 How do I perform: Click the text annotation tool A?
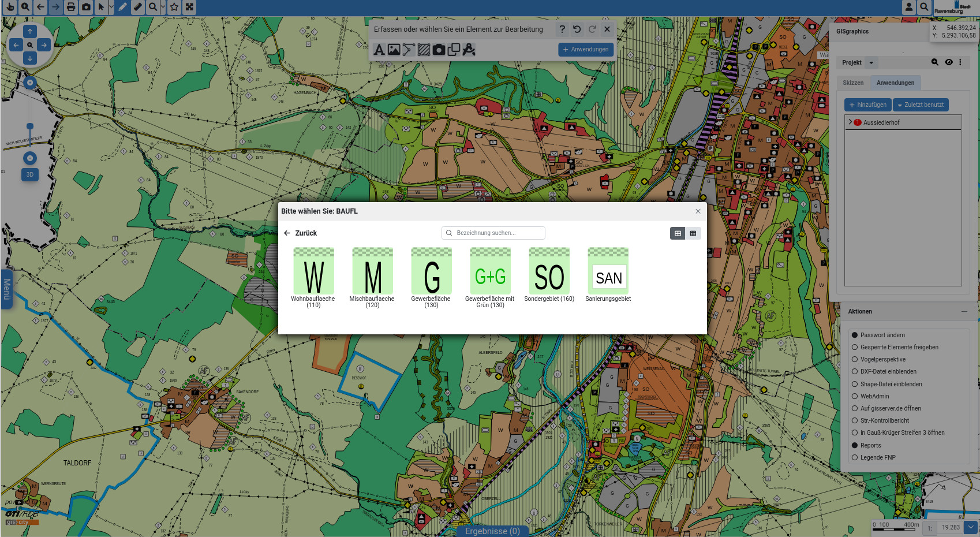tap(379, 50)
